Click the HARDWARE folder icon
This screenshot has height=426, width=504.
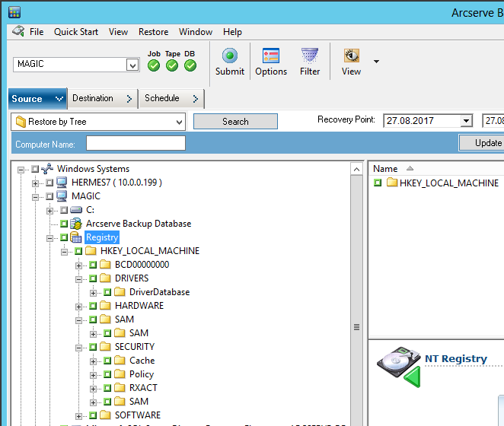tap(105, 306)
